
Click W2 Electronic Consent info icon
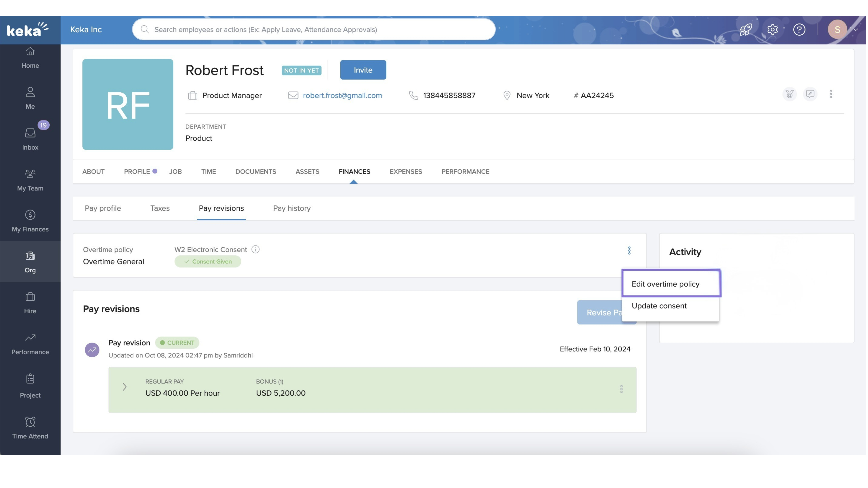point(255,250)
